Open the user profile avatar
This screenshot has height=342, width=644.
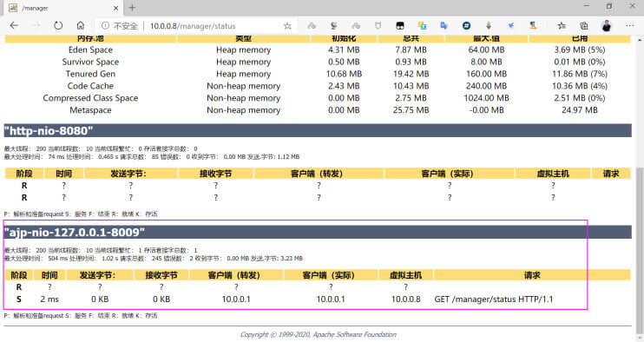(607, 26)
